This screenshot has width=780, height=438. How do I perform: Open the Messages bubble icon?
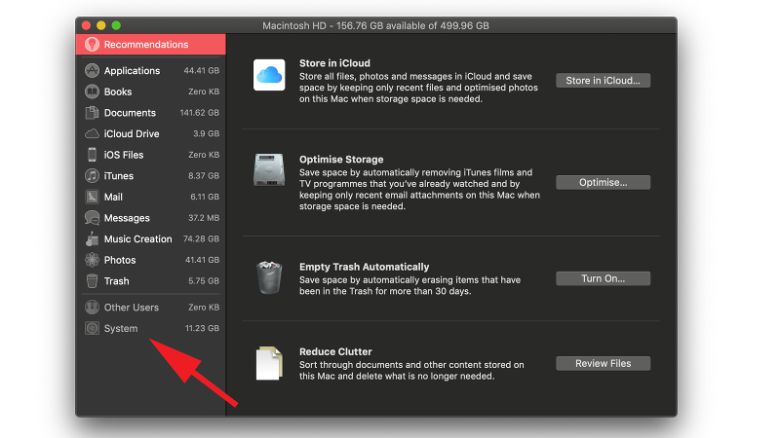coord(92,218)
